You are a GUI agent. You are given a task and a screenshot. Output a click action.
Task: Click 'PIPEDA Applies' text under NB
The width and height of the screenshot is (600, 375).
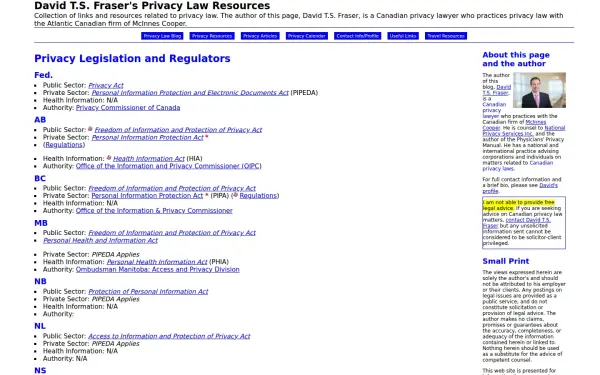(x=116, y=299)
